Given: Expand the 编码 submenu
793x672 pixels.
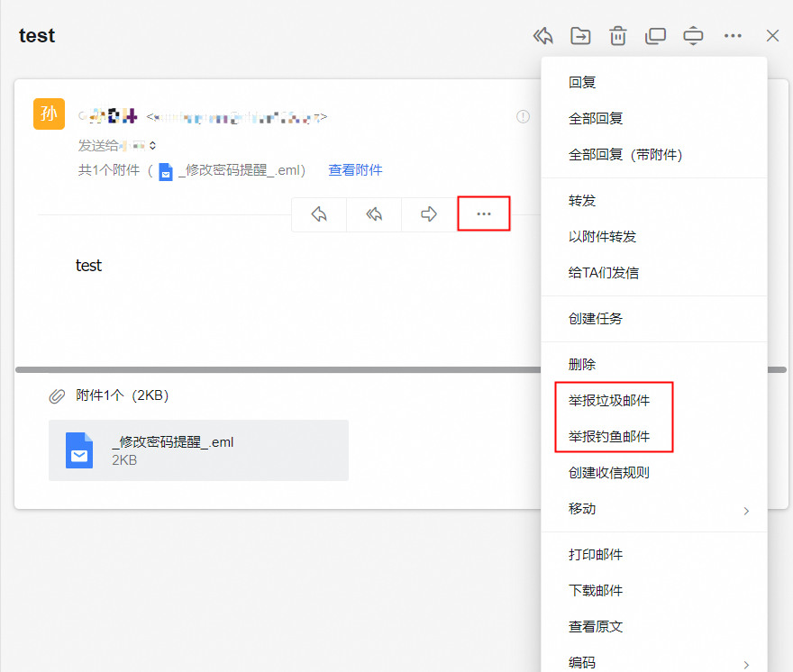Looking at the screenshot, I should click(654, 662).
